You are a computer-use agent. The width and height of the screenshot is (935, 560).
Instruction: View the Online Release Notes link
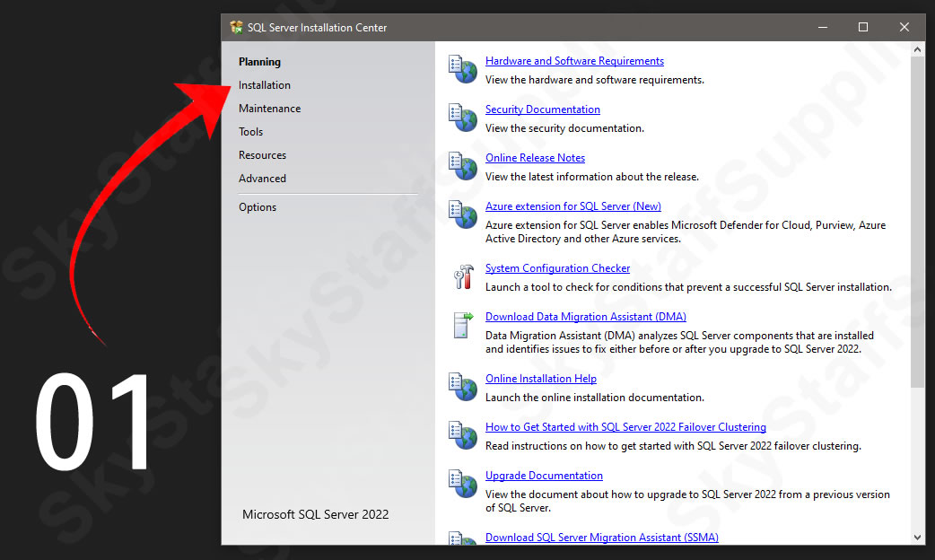coord(535,157)
